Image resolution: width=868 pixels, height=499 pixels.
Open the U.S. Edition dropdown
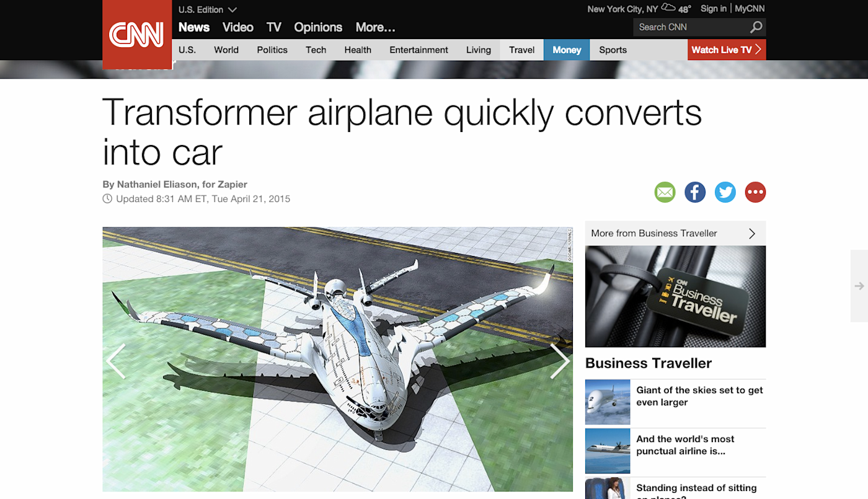[x=208, y=10]
